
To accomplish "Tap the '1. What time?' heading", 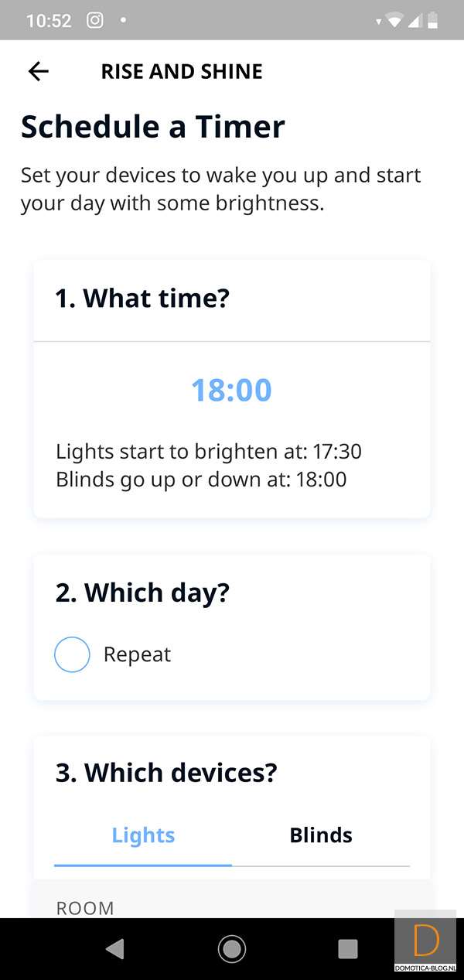I will pos(142,298).
